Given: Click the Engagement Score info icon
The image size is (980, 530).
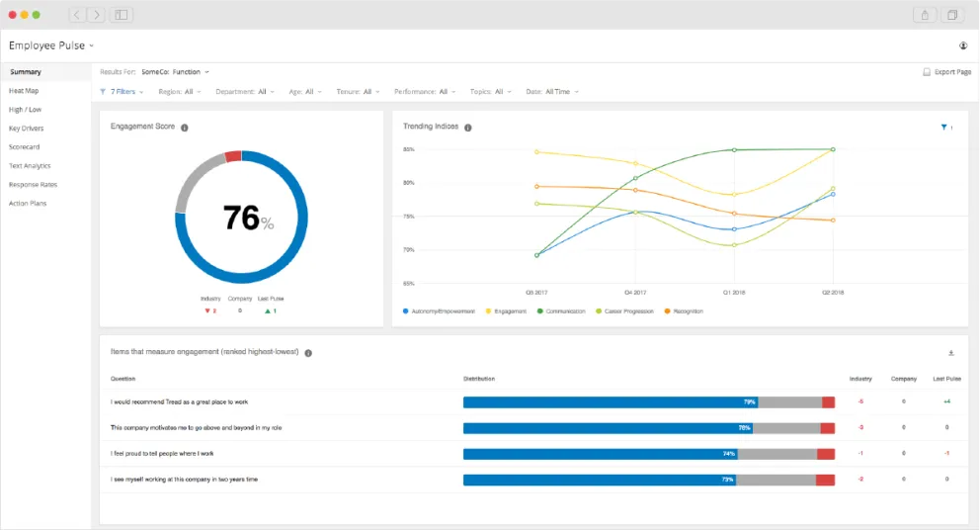Looking at the screenshot, I should pos(185,128).
